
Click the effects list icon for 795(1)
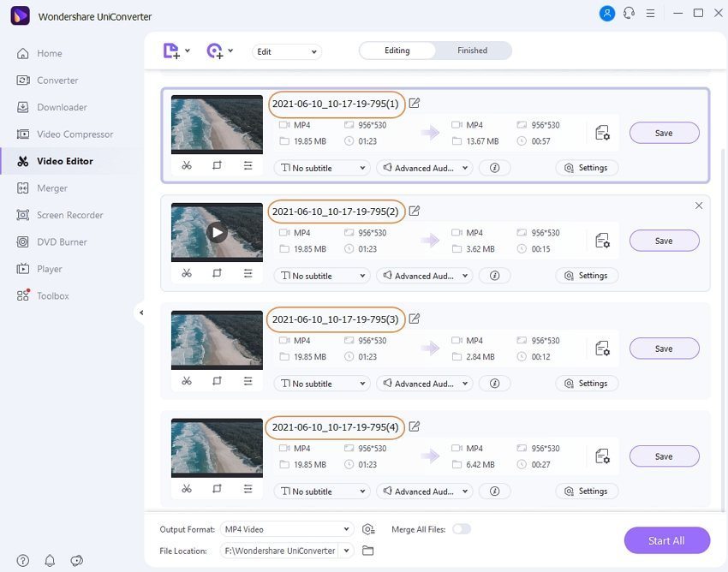click(x=248, y=165)
